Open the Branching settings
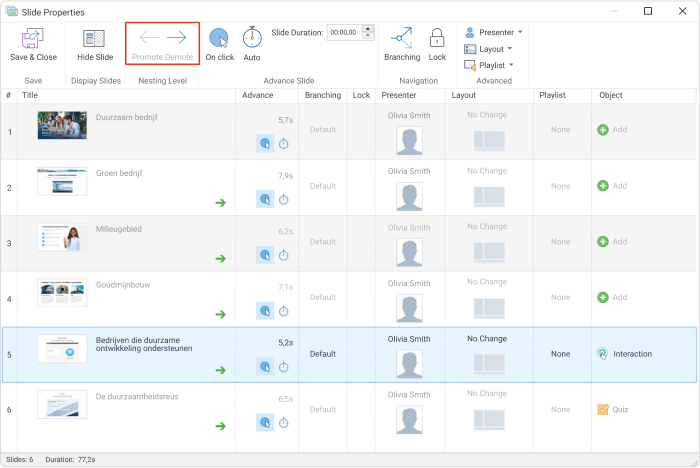 point(402,44)
